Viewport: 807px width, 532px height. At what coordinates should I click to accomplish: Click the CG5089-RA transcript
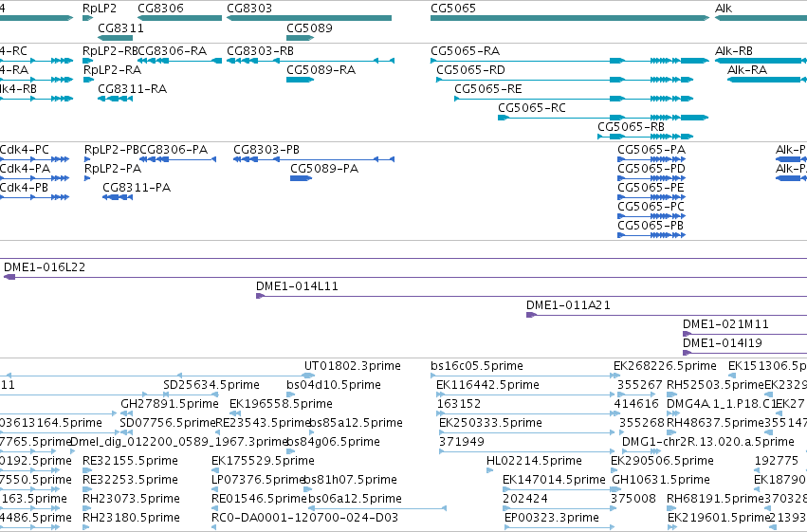tap(300, 80)
